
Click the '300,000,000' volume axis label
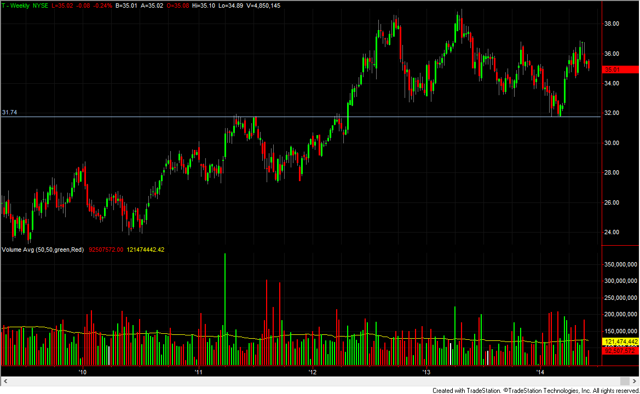620,281
